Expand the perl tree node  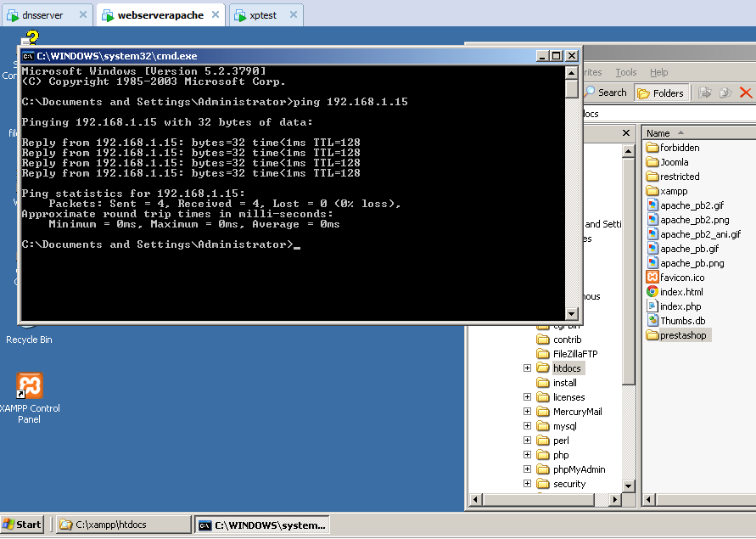[527, 441]
